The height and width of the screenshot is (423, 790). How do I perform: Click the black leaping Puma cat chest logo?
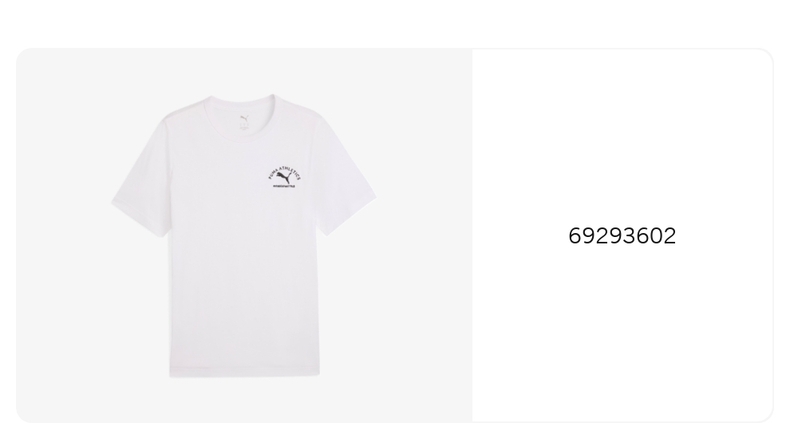point(283,177)
